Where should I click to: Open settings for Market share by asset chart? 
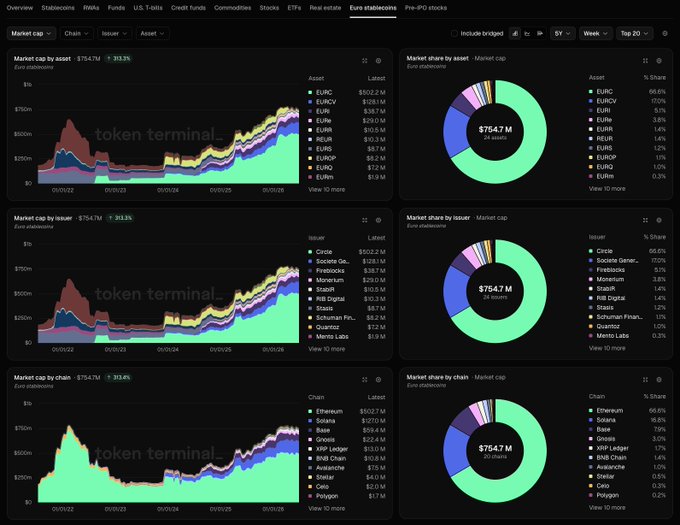click(659, 61)
